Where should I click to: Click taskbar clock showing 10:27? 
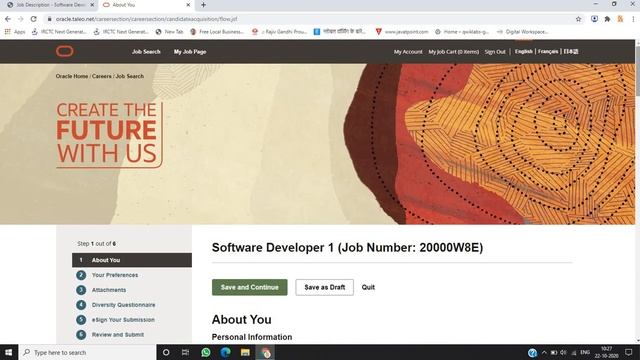point(607,352)
